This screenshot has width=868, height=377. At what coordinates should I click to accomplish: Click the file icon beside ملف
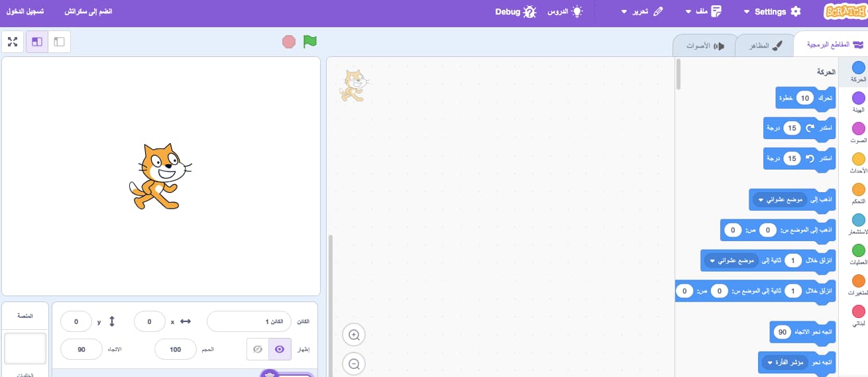point(716,12)
